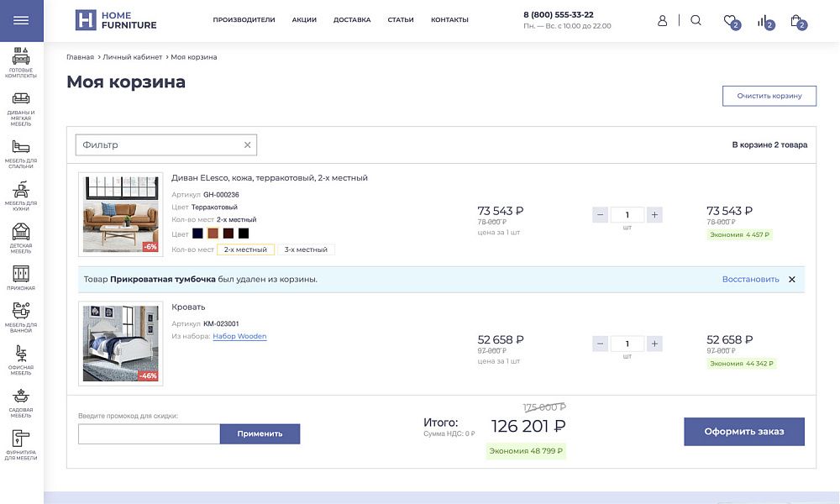The height and width of the screenshot is (504, 840).
Task: Decrease the bed quantity with minus
Action: coord(601,344)
